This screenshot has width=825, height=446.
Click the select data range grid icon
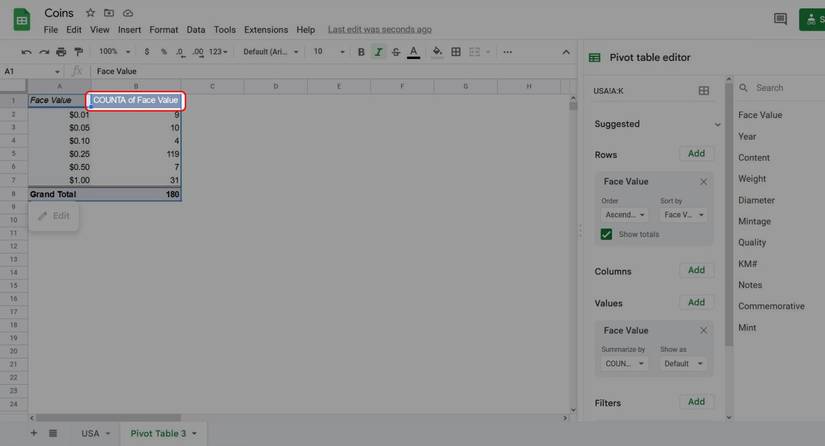[x=704, y=91]
